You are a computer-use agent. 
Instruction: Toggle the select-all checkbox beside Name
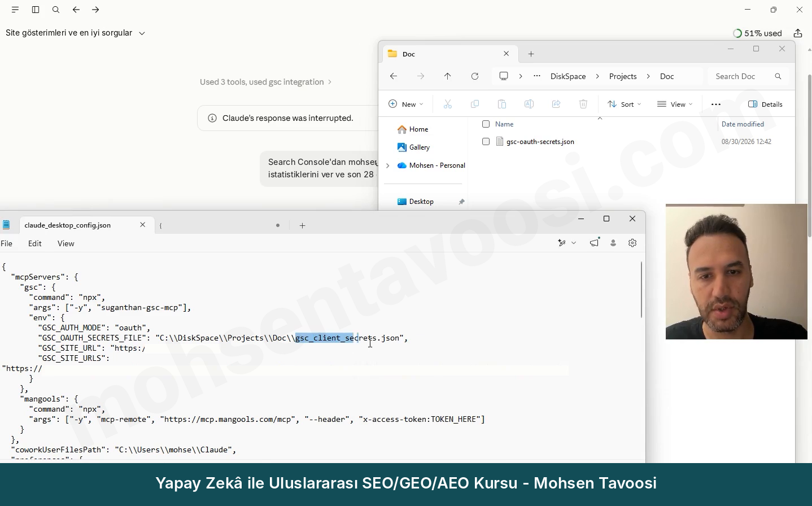[x=486, y=124]
